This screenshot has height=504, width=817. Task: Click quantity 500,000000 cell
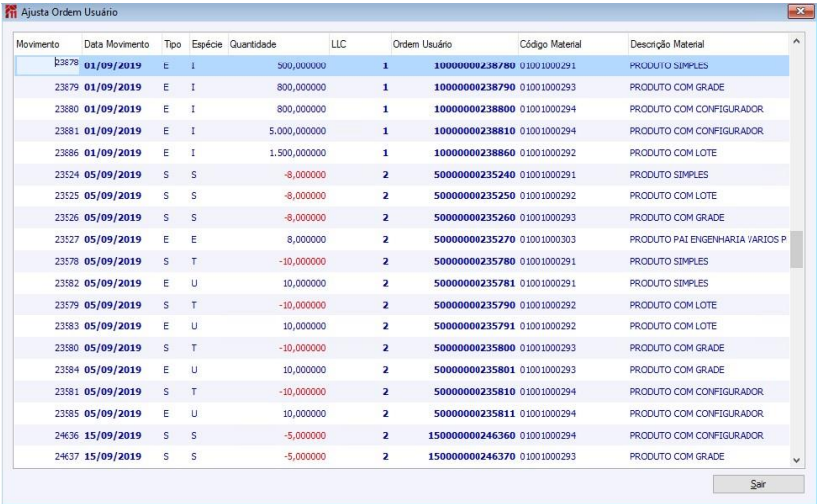click(x=301, y=66)
